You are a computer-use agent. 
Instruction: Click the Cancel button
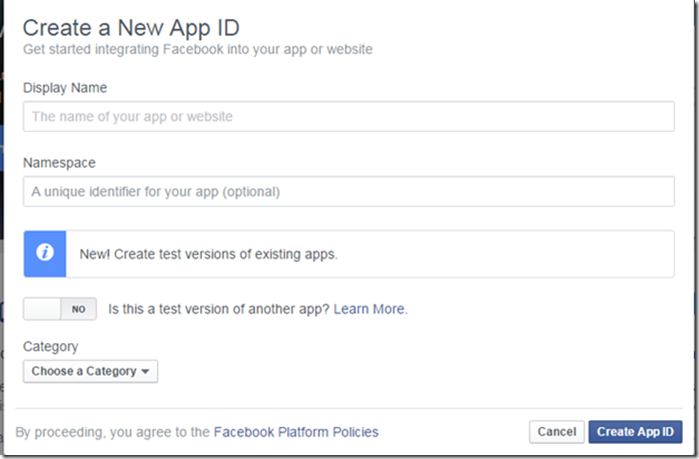click(x=557, y=432)
